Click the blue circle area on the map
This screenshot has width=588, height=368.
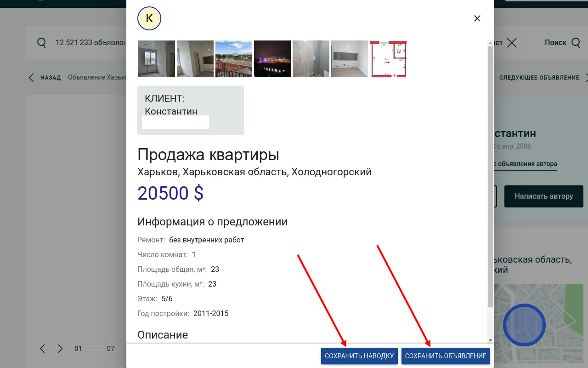click(524, 324)
